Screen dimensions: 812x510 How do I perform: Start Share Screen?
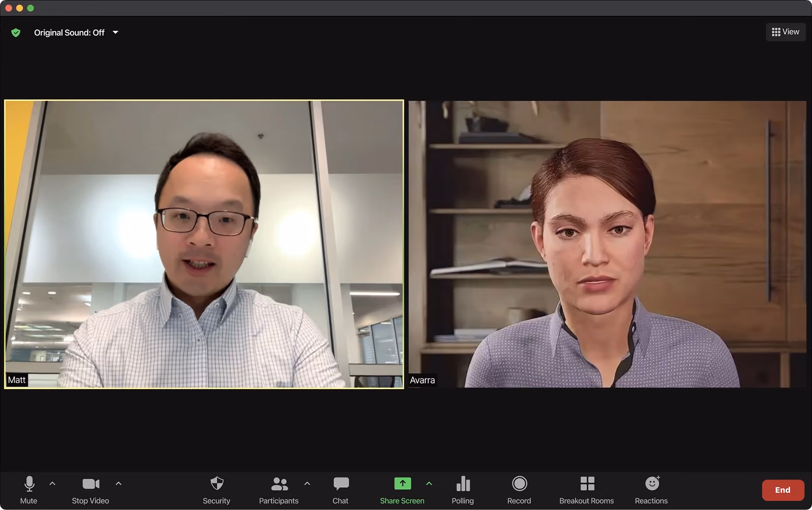coord(402,490)
